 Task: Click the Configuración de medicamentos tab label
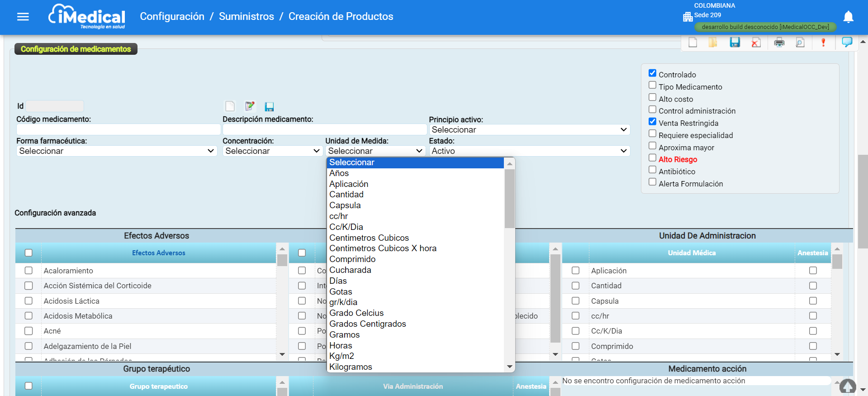click(76, 49)
